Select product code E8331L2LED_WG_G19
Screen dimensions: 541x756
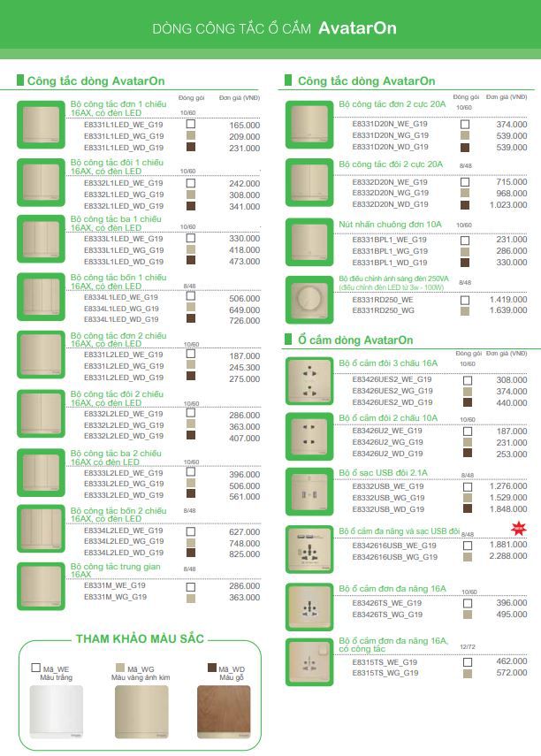coord(124,366)
